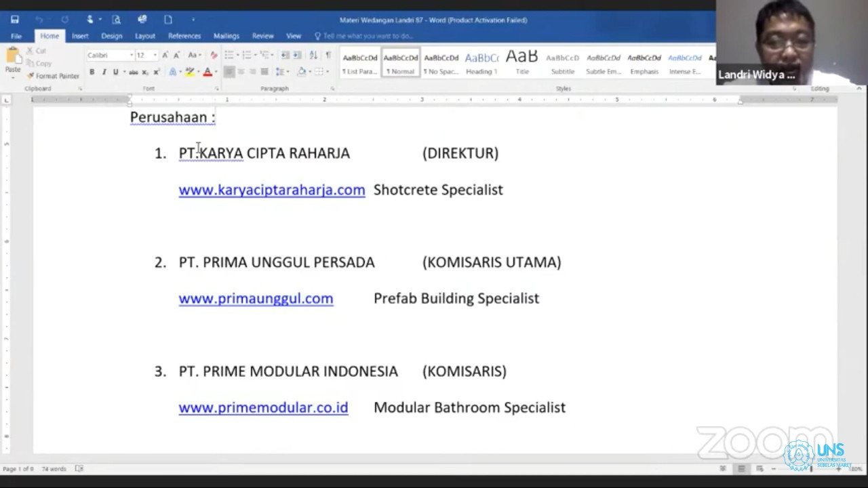The image size is (868, 488).
Task: Switch to the Review tab
Action: click(263, 36)
